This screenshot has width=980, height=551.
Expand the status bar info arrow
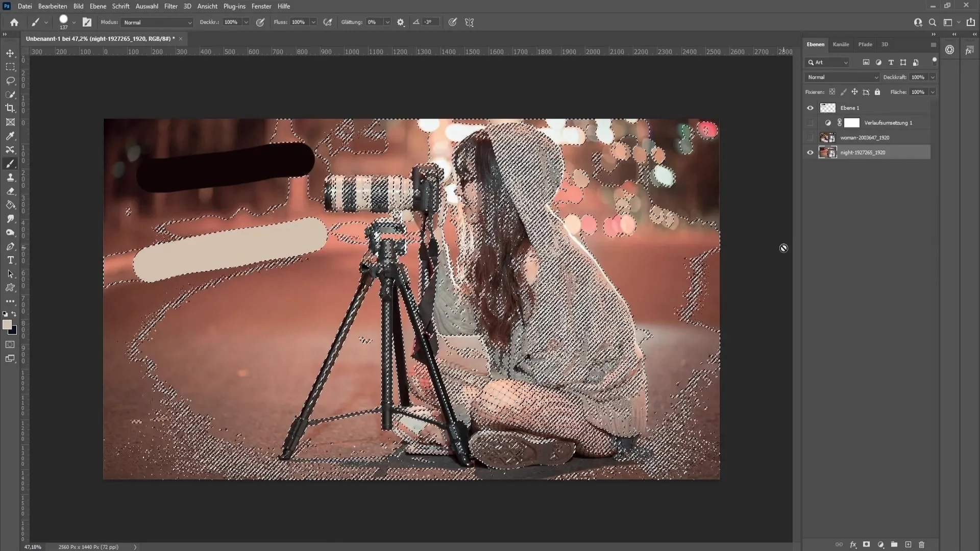135,547
